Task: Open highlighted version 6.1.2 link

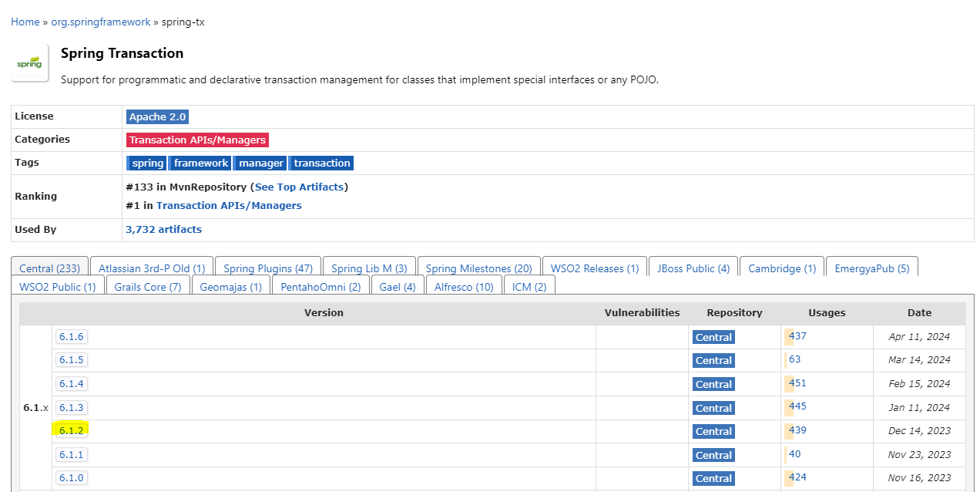Action: 71,431
